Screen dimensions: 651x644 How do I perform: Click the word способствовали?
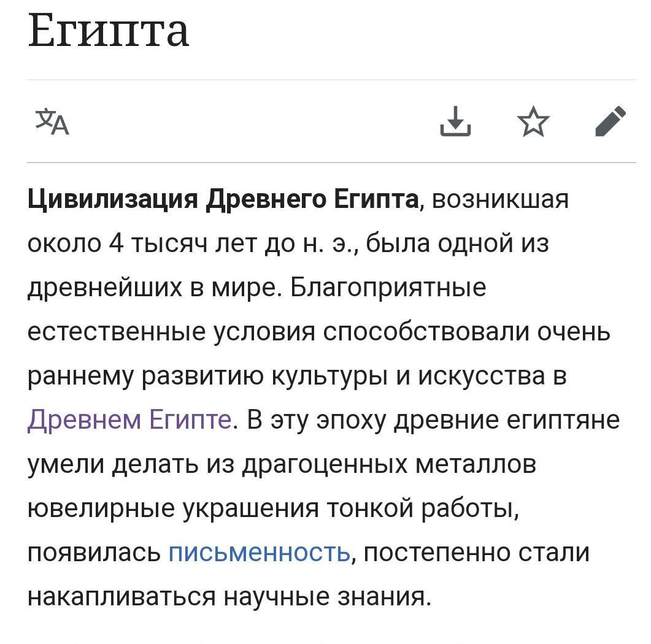click(x=426, y=332)
